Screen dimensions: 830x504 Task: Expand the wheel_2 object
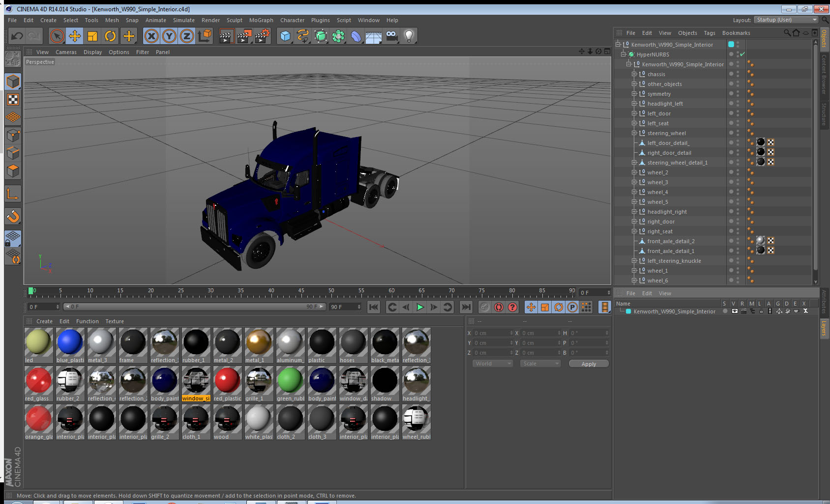tap(634, 172)
